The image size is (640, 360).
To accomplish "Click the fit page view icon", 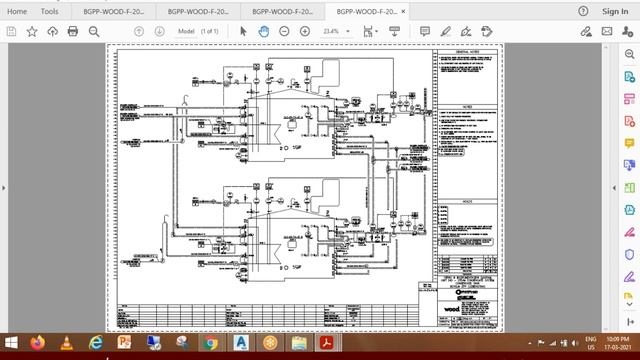I will click(x=368, y=31).
